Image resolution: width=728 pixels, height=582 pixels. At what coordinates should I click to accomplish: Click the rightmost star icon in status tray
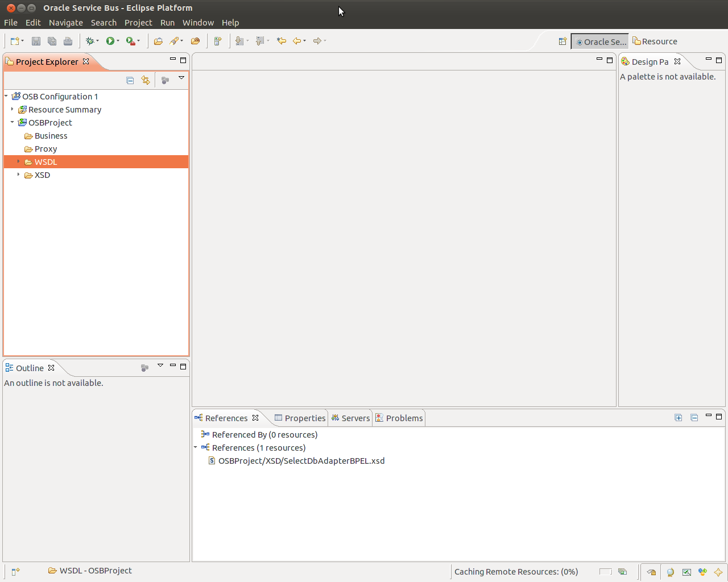pos(718,572)
